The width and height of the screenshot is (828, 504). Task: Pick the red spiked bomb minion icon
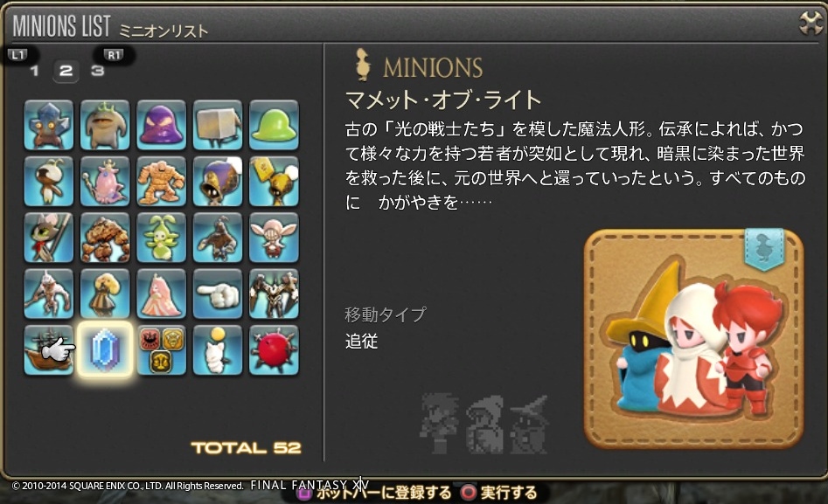coord(274,350)
